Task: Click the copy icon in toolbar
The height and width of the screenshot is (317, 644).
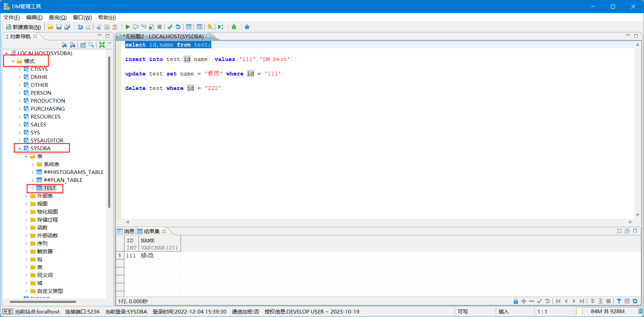Action: pyautogui.click(x=107, y=27)
